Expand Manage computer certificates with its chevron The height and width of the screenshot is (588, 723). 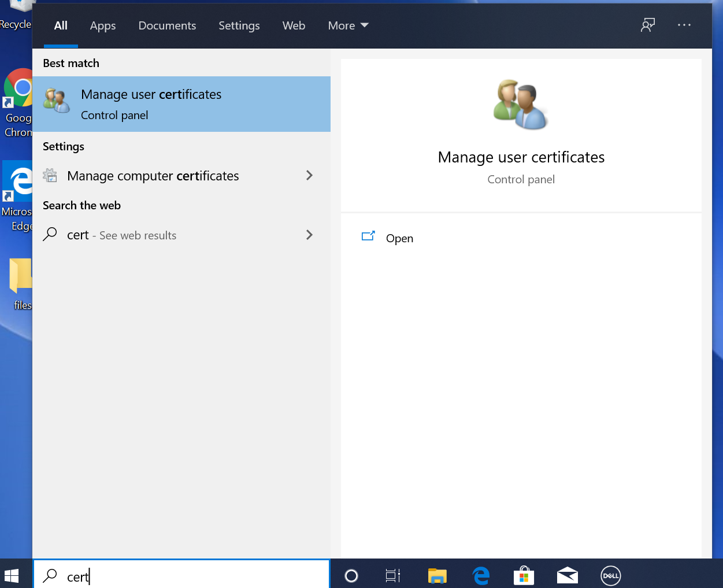coord(310,176)
